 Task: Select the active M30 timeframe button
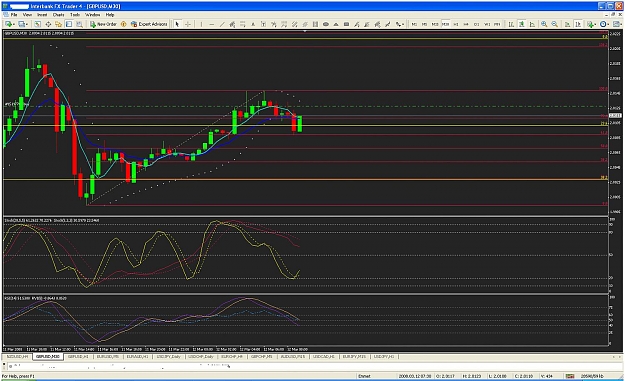[x=445, y=24]
